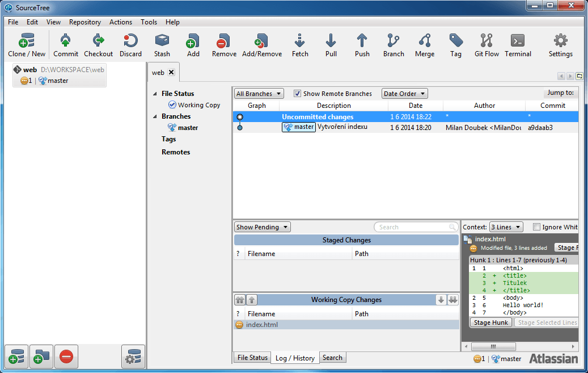The width and height of the screenshot is (588, 373).
Task: Open the File menu
Action: pos(13,22)
